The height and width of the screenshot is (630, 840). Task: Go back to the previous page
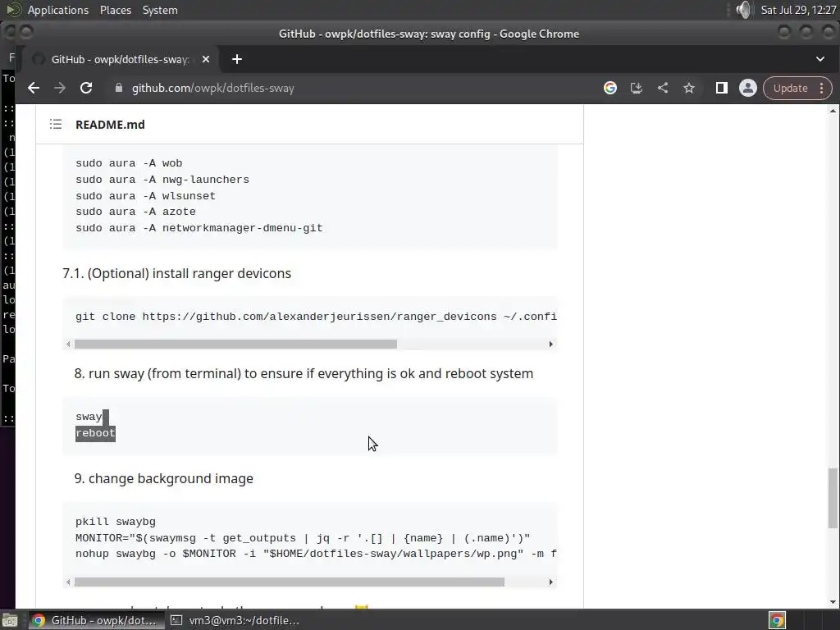34,88
